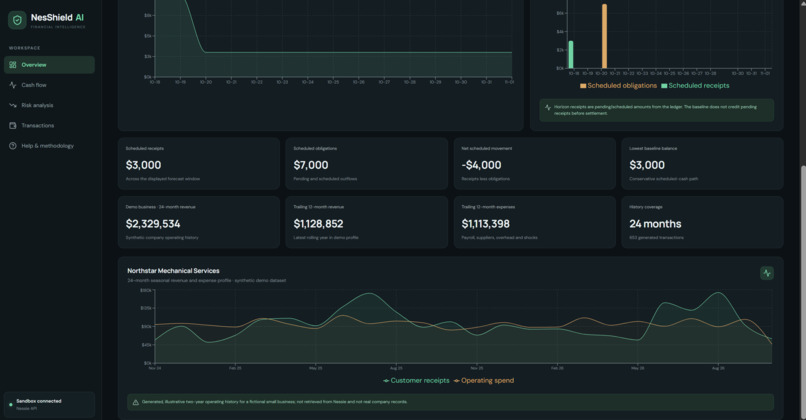806x420 pixels.
Task: Click the green bar in receipts chart
Action: 571,54
